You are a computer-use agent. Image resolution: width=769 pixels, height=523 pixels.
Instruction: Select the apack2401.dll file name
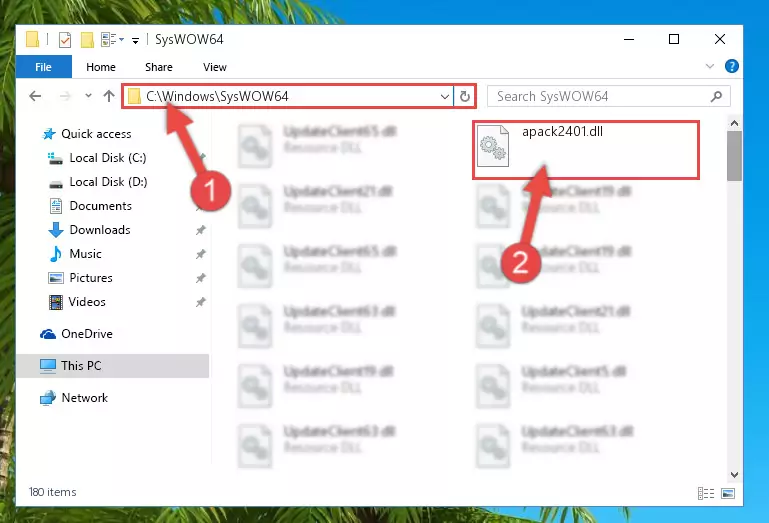[562, 131]
